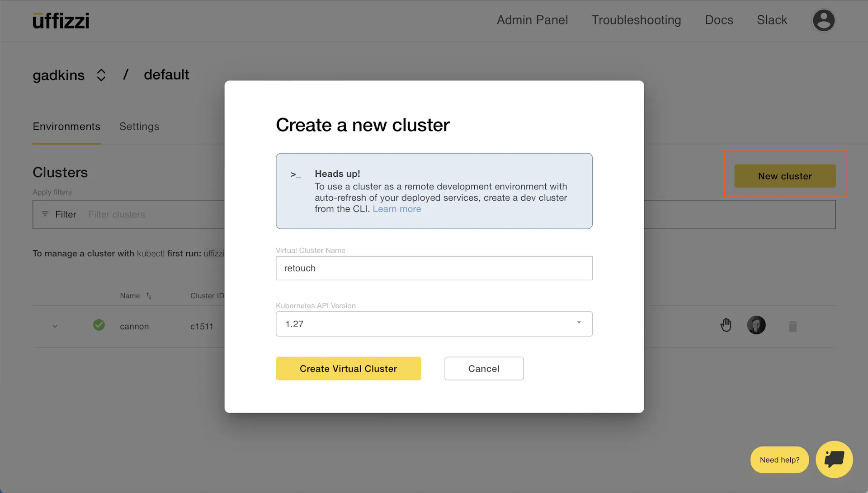This screenshot has height=493, width=868.
Task: Toggle the Cancel button to dismiss dialog
Action: coord(483,368)
